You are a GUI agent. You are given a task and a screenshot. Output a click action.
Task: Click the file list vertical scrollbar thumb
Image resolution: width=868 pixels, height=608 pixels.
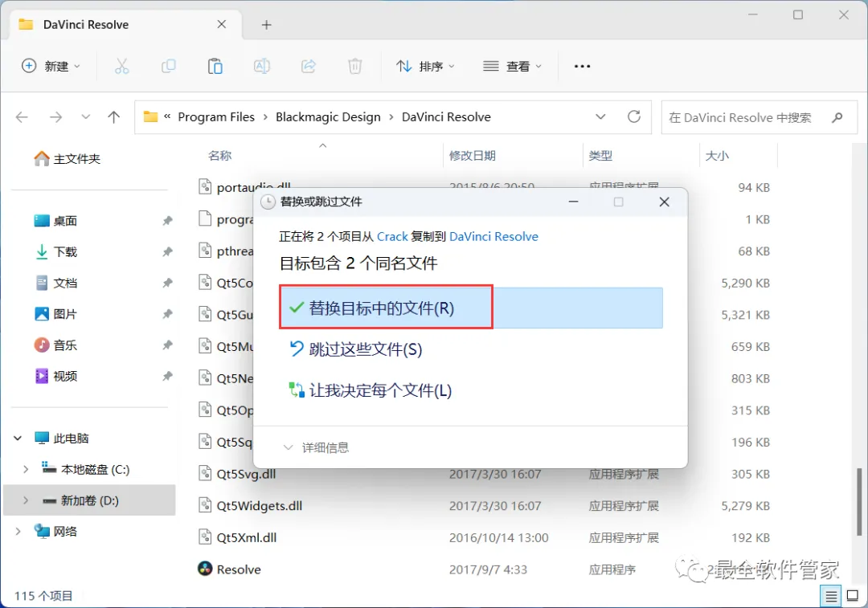[859, 502]
